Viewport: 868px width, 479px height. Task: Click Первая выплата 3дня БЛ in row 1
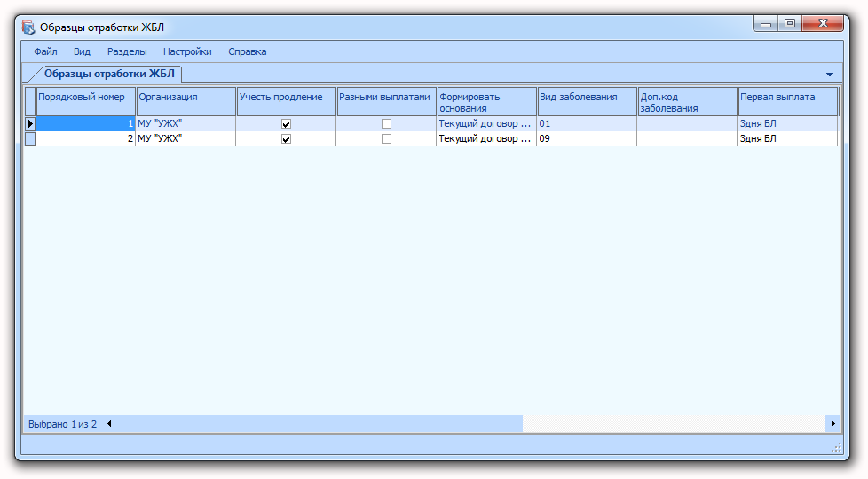(787, 124)
